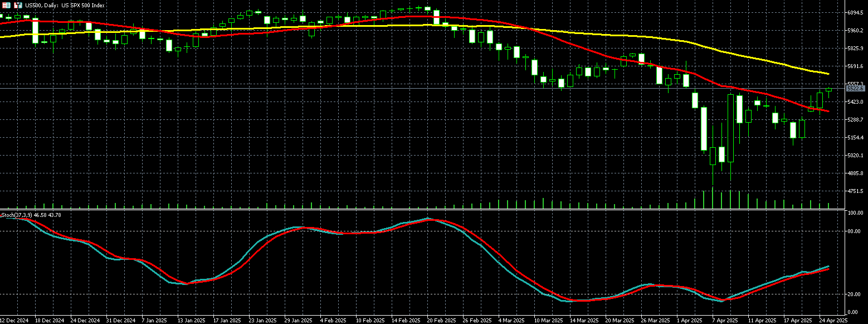Click the tallest green volume bar

point(713,199)
